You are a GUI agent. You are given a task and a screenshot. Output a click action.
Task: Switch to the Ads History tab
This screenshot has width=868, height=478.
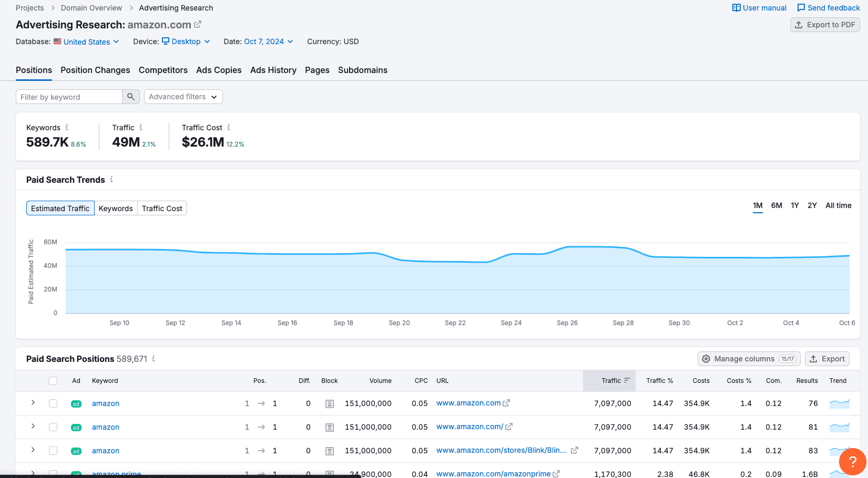click(x=273, y=70)
